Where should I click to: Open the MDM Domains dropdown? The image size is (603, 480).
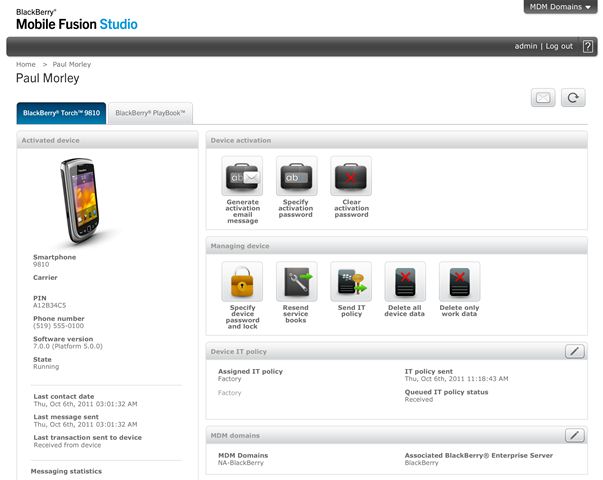pos(560,7)
